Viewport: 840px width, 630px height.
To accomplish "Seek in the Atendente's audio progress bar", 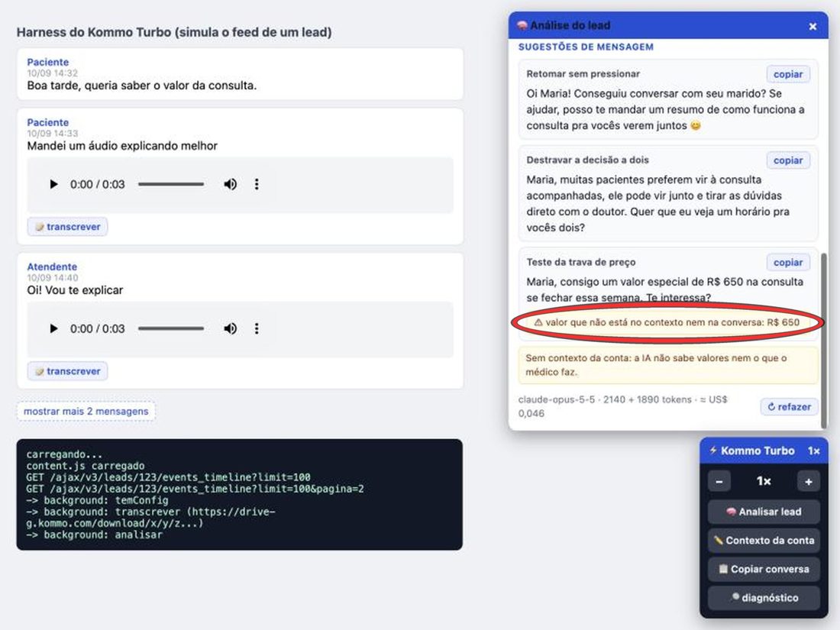I will click(x=171, y=328).
